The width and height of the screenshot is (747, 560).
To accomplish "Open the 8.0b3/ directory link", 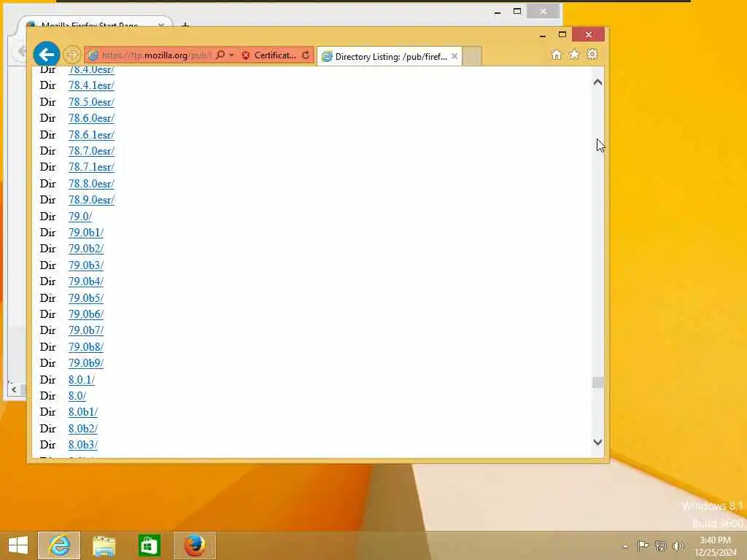I will 83,445.
